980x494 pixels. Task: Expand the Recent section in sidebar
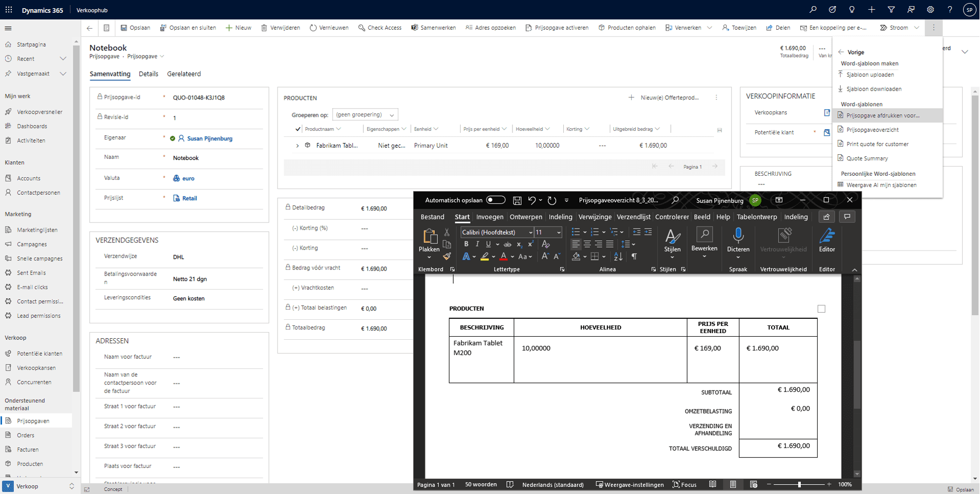click(63, 59)
